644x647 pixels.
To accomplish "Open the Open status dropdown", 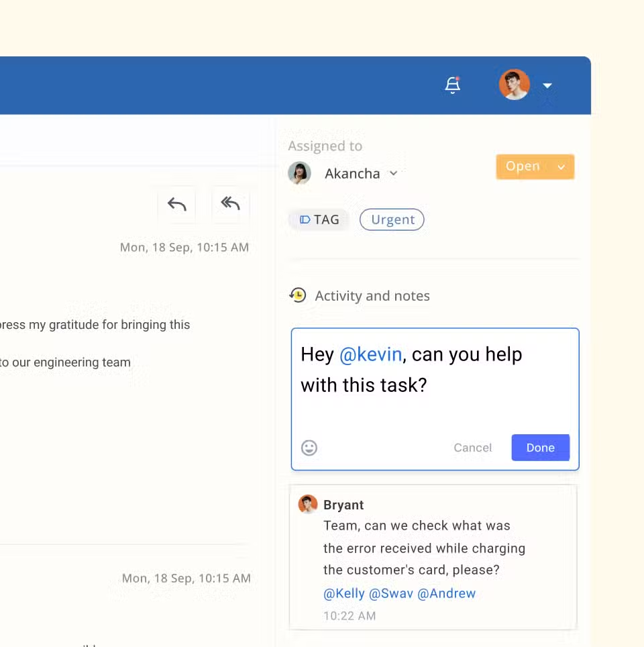I will (x=535, y=166).
